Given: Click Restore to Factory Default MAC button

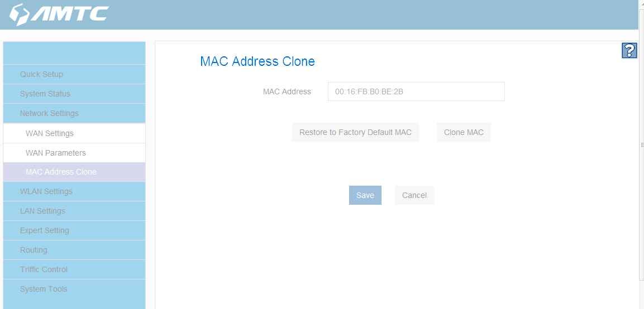Looking at the screenshot, I should (x=355, y=133).
